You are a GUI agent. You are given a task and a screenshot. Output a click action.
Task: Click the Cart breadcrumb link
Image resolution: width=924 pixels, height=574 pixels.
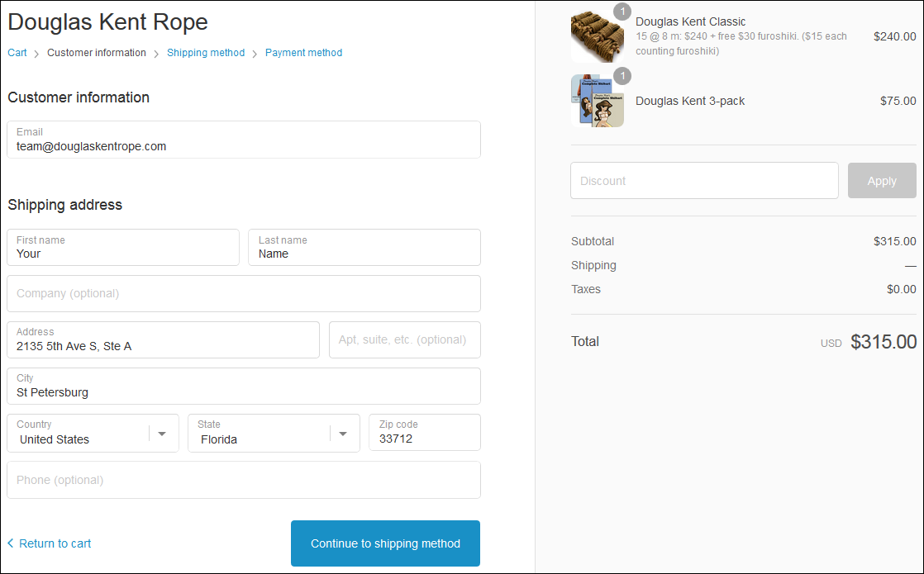pyautogui.click(x=17, y=52)
